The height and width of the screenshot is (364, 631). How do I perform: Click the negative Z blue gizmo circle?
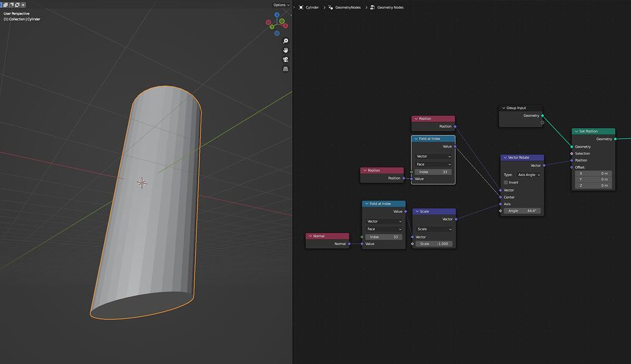point(277,33)
